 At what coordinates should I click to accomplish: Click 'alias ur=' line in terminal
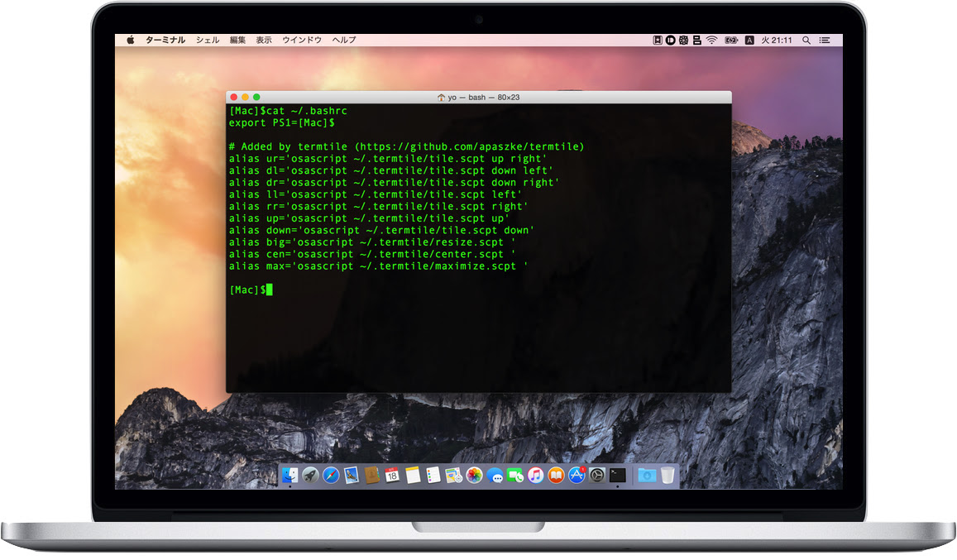pos(388,159)
